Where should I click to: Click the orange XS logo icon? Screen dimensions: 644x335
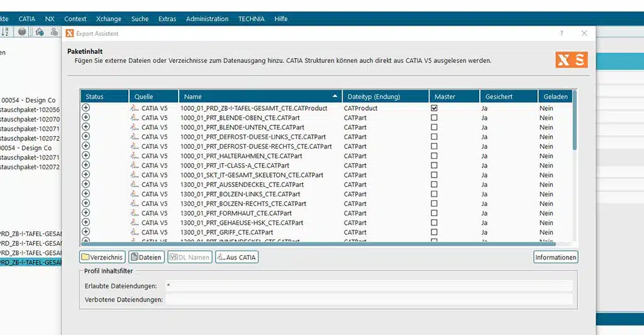click(x=571, y=60)
